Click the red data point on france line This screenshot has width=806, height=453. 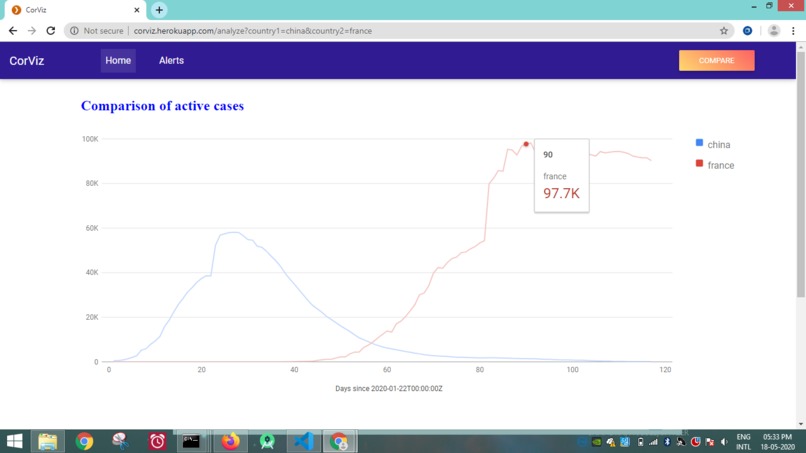point(526,144)
